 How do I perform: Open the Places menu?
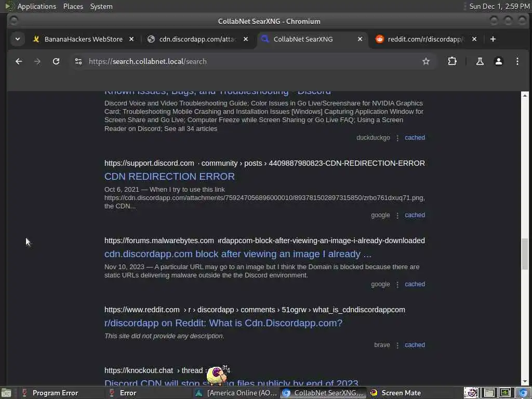coord(73,6)
